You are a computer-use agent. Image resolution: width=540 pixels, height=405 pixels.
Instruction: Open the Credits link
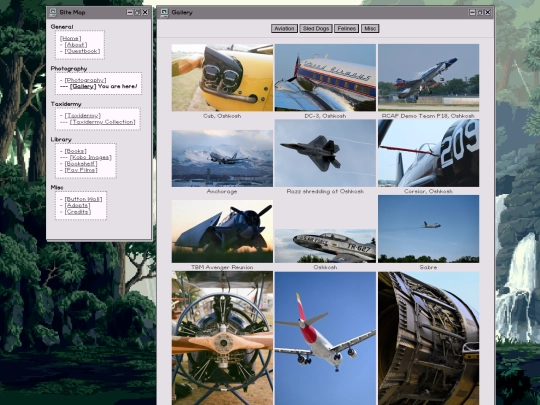[x=78, y=211]
